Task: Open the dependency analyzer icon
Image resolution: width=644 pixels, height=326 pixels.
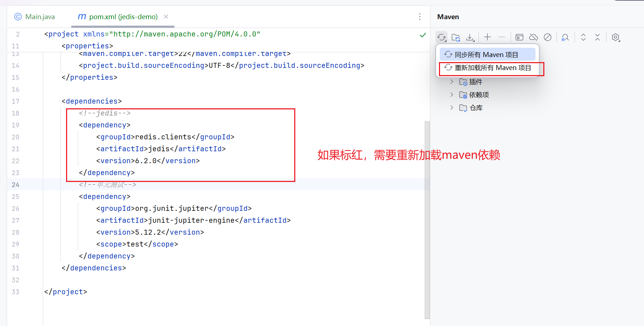Action: pyautogui.click(x=565, y=37)
